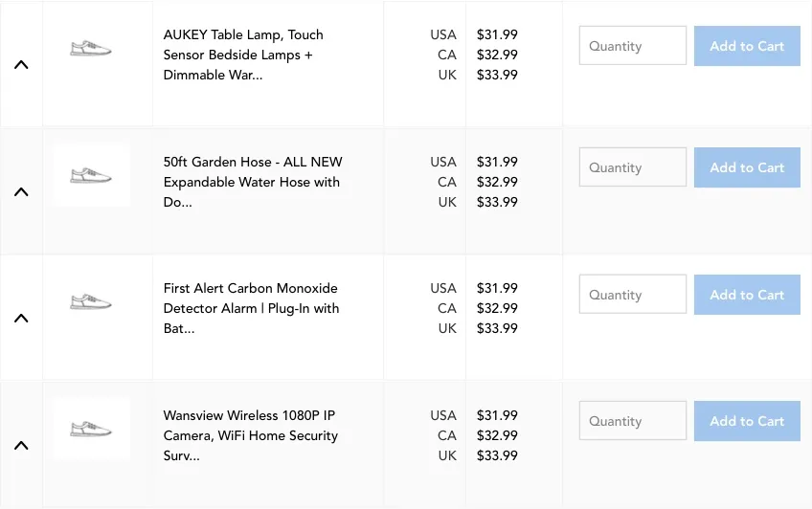Collapse the Wansview Wireless Camera row chevron
This screenshot has height=509, width=812.
point(21,445)
